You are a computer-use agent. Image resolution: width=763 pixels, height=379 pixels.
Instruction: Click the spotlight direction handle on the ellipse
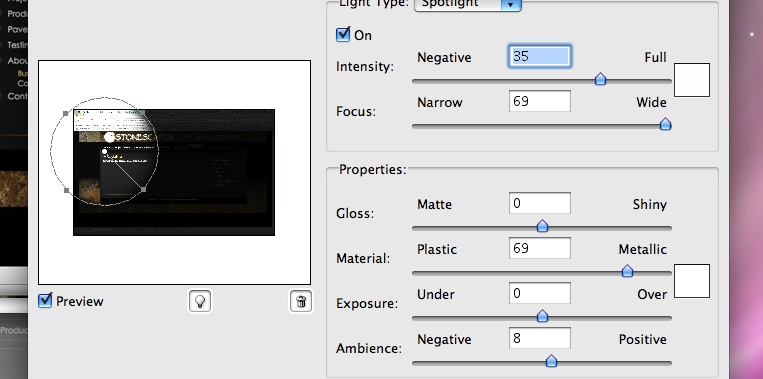point(143,189)
